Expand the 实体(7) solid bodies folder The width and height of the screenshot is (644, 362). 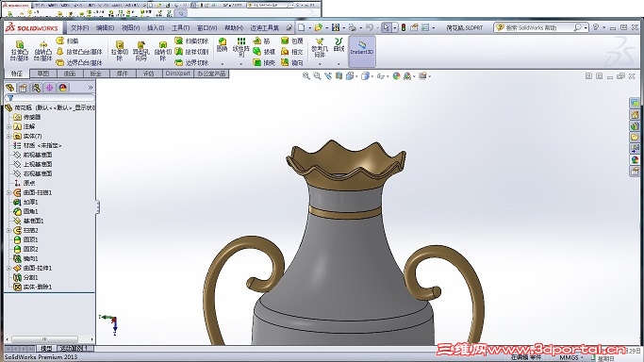click(9, 136)
